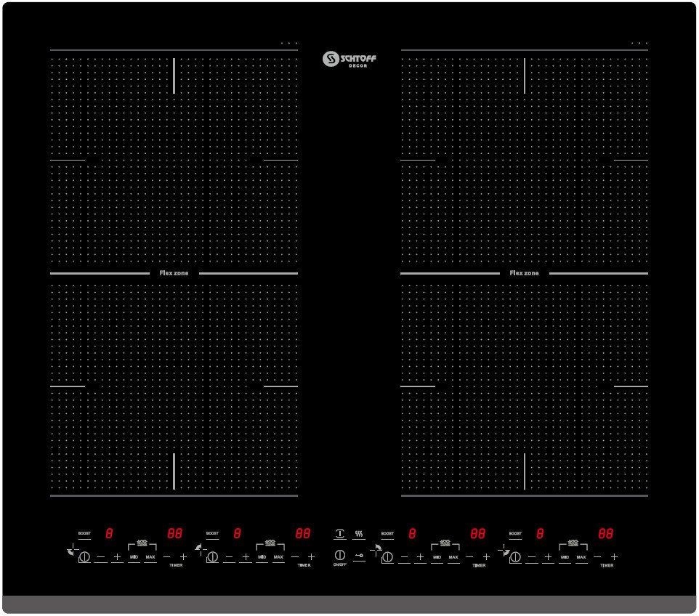Decrease power with minus on rear-right zone
This screenshot has width=699, height=616.
pos(532,556)
